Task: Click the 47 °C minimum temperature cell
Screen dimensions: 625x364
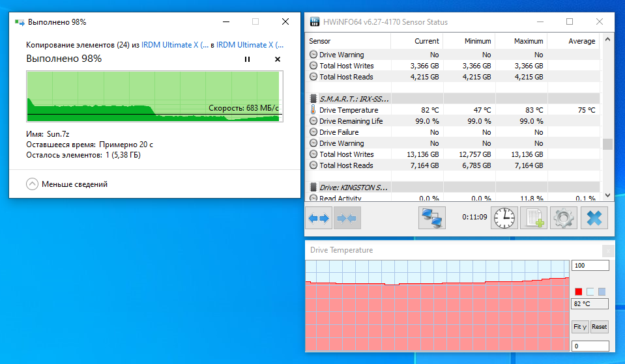Action: 469,110
